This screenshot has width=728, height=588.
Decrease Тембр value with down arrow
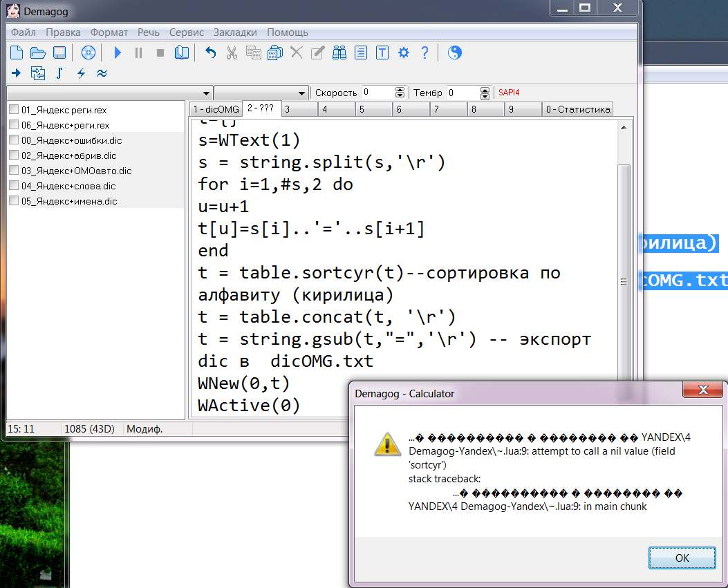[485, 96]
